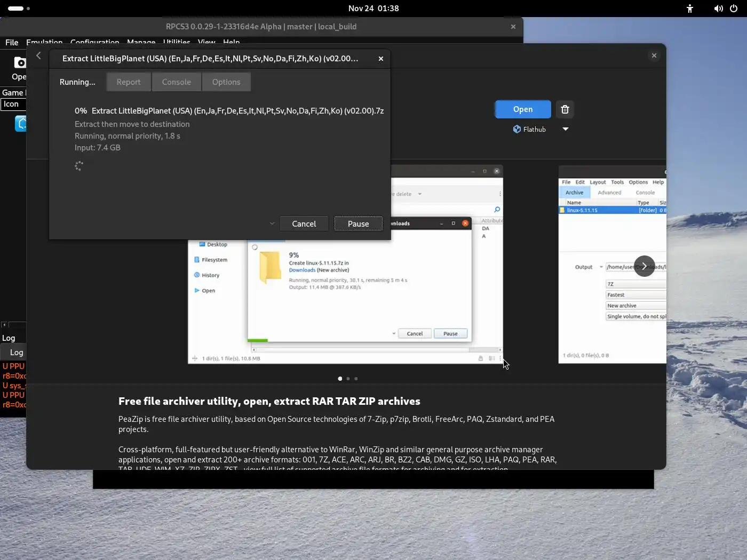
Task: Click the Icon column header in RPCS3
Action: point(13,104)
